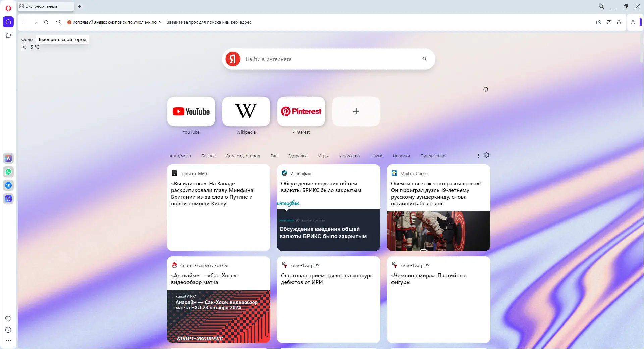Viewport: 644px width, 349px height.
Task: Go back to previous page
Action: pos(23,22)
